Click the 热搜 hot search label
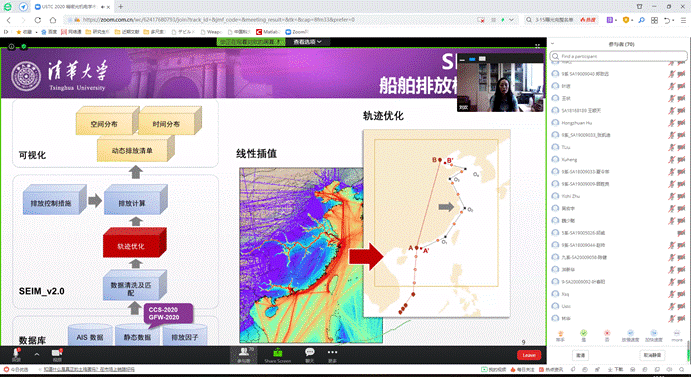This screenshot has width=691, height=377. 588,20
